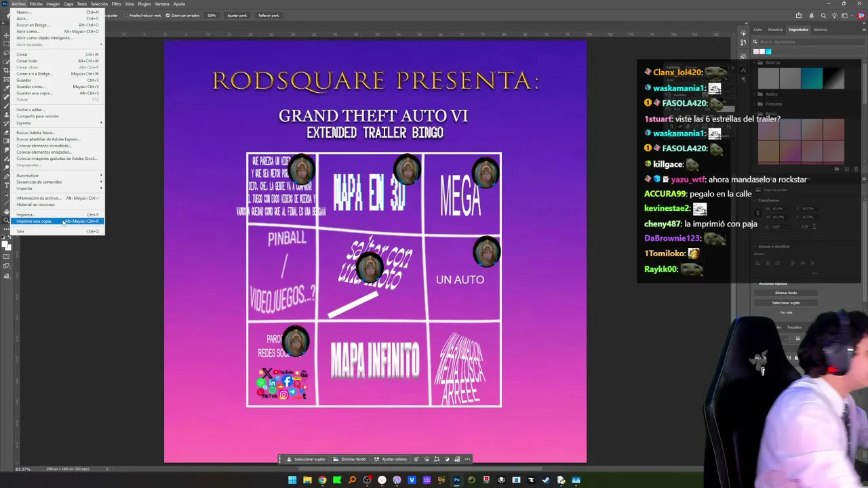Collapse the Básicos gradient folder
Viewport: 868px width, 488px height.
point(755,62)
